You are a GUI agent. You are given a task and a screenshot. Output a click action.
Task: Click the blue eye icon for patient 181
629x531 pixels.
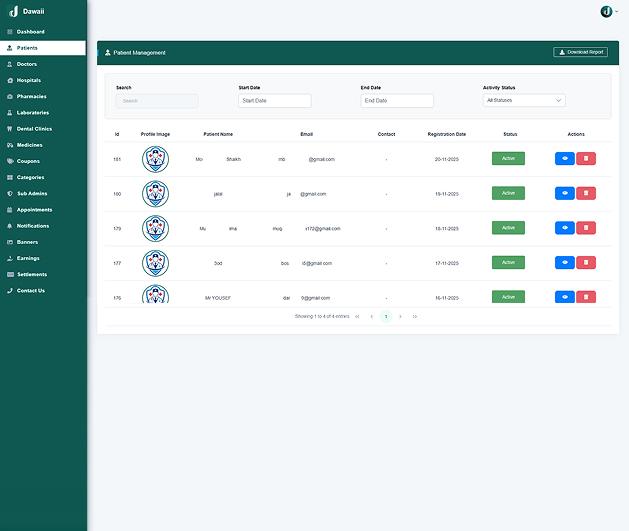point(565,159)
